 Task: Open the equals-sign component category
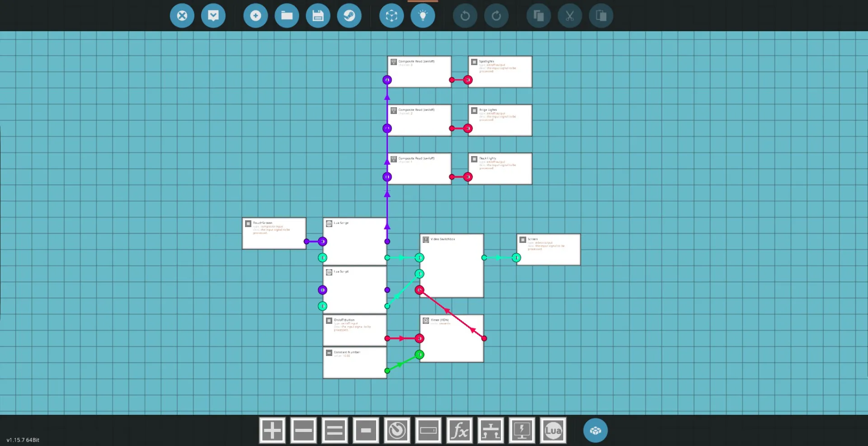pyautogui.click(x=335, y=430)
